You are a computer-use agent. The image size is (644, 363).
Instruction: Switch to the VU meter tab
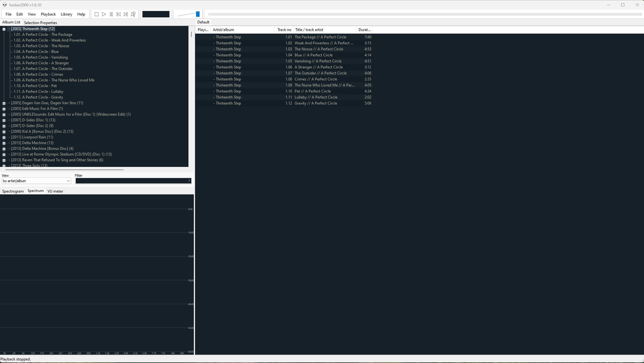coord(55,191)
